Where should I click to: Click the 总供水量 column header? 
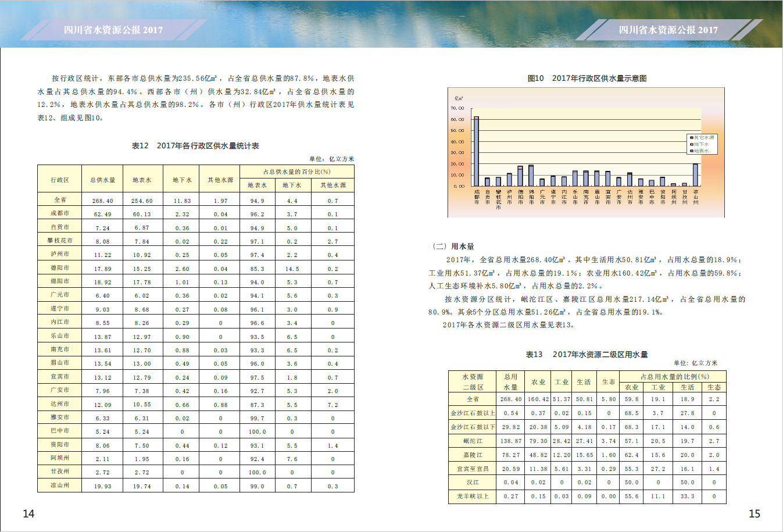tap(103, 180)
